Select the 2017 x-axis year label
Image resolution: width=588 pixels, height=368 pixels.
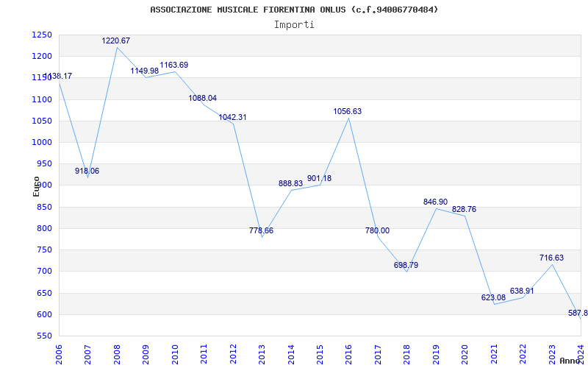378,355
